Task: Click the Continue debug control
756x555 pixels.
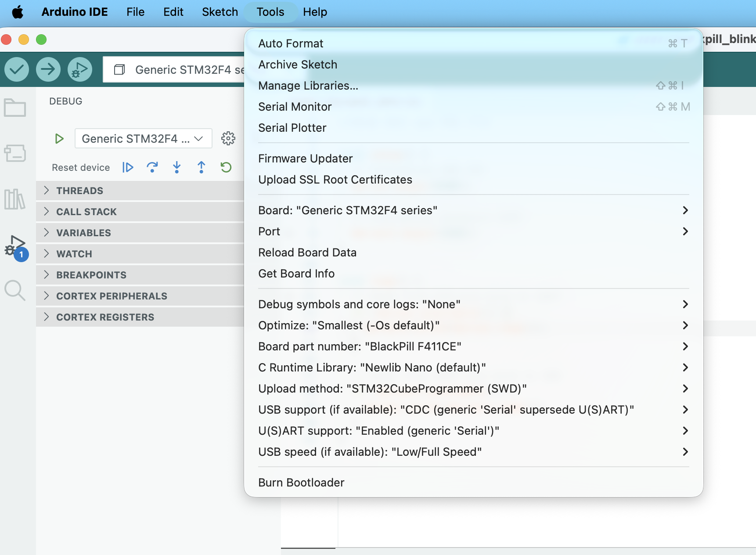Action: pyautogui.click(x=128, y=167)
